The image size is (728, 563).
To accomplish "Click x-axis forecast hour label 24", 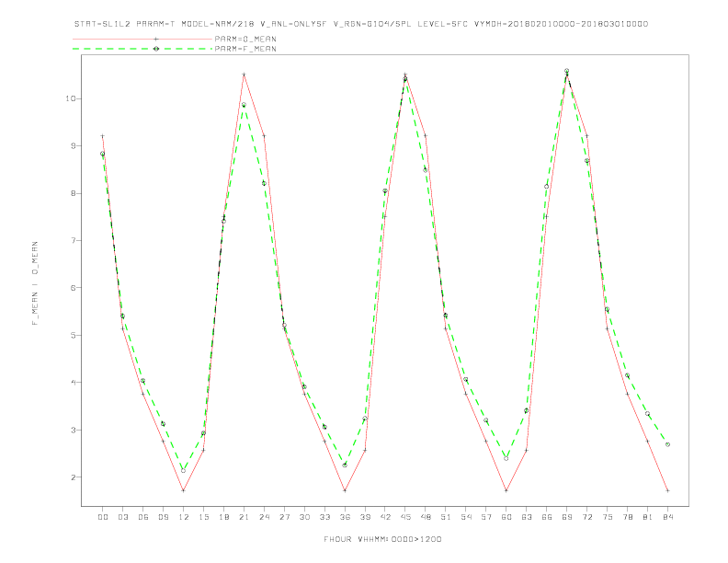I will 264,517.
